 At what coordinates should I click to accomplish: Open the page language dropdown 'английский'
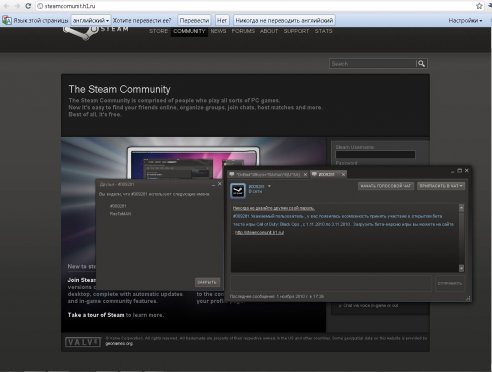(91, 20)
